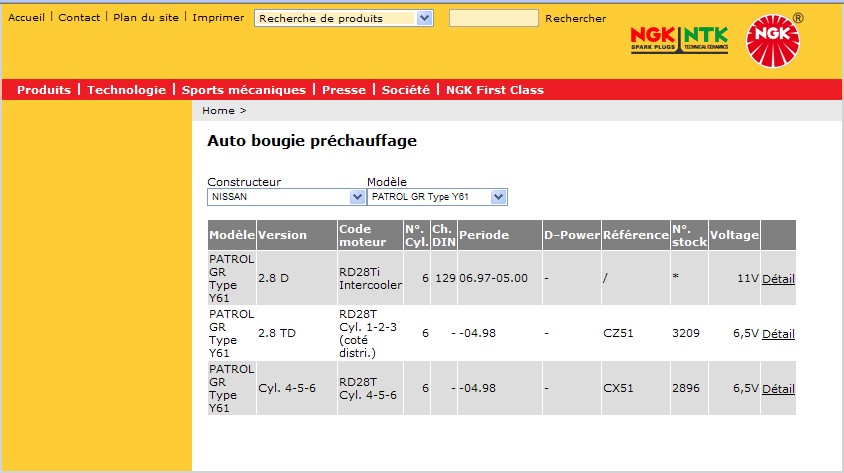Click the stock number 3209 cell
844x473 pixels.
click(690, 333)
